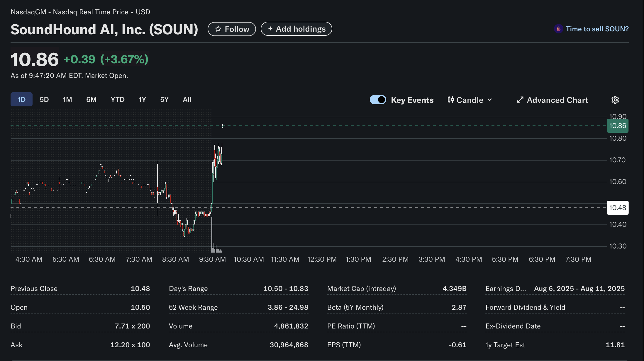The image size is (644, 361).
Task: Click the SoundHound AI, Inc. (SOUN) title
Action: click(x=104, y=29)
